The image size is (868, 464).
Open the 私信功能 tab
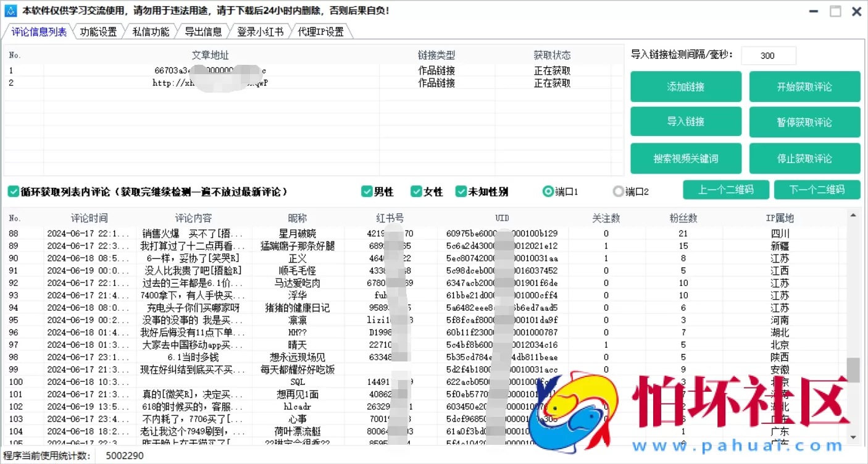point(151,32)
